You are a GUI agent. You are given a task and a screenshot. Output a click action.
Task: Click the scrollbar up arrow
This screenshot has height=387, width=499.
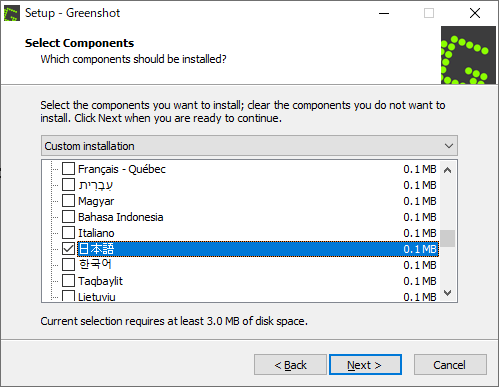(448, 170)
